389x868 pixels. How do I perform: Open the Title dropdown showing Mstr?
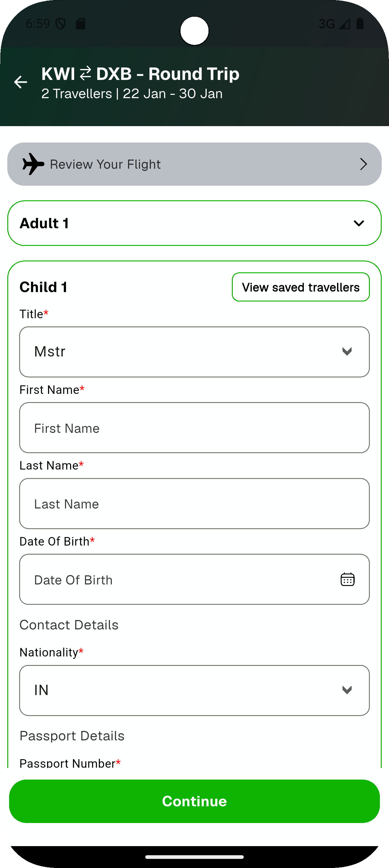pos(194,352)
